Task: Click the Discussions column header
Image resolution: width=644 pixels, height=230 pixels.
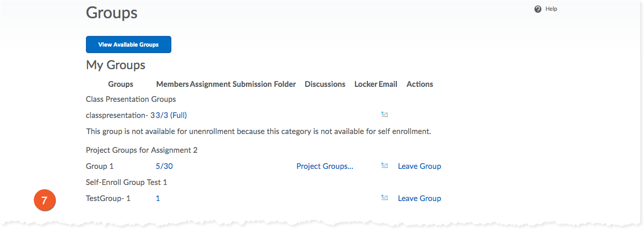Action: tap(325, 84)
